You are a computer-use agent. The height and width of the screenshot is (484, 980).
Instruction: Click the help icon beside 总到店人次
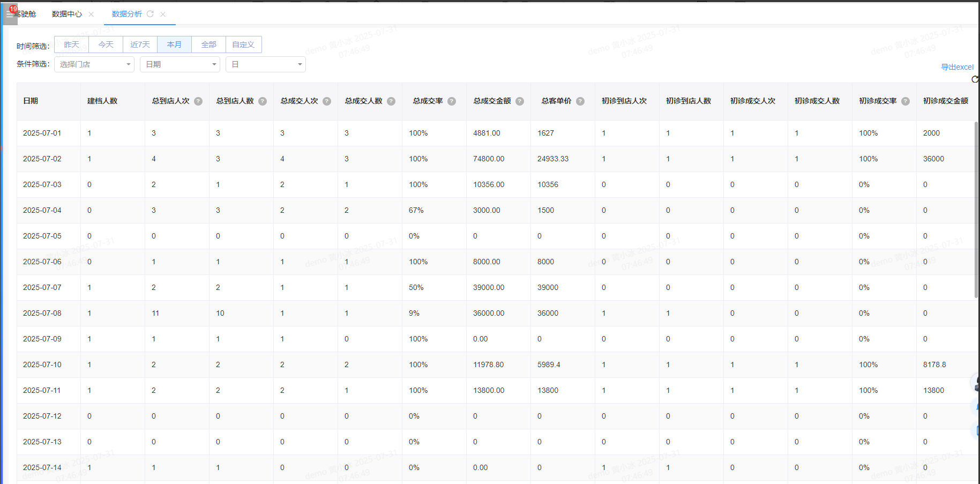coord(198,101)
